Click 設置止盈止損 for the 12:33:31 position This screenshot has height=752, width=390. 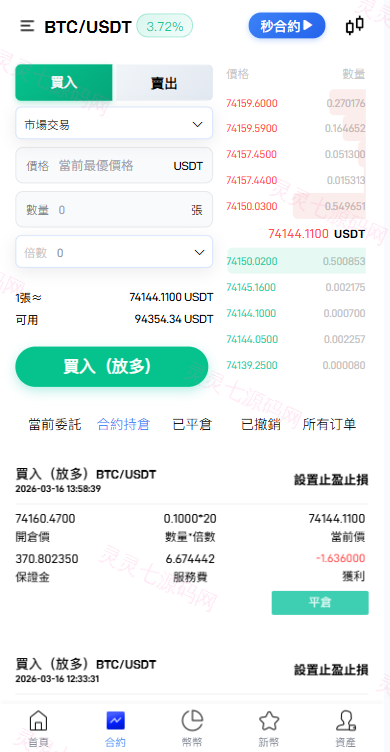tap(331, 670)
